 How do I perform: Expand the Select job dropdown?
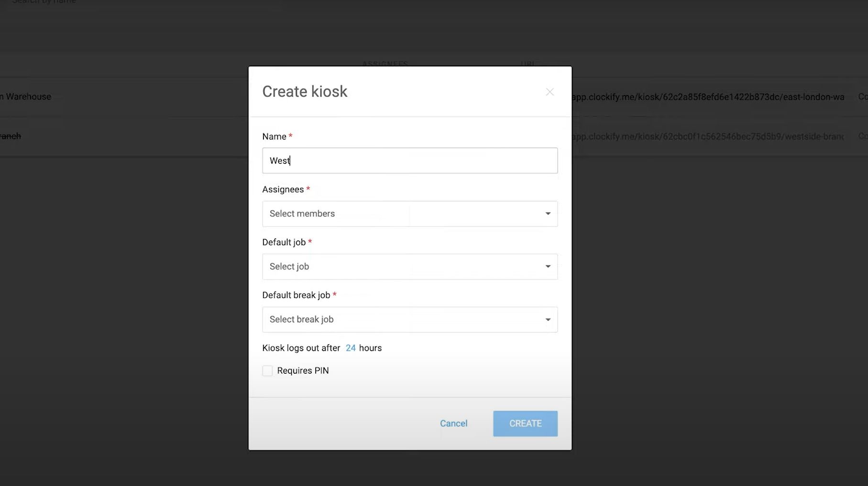(383, 266)
